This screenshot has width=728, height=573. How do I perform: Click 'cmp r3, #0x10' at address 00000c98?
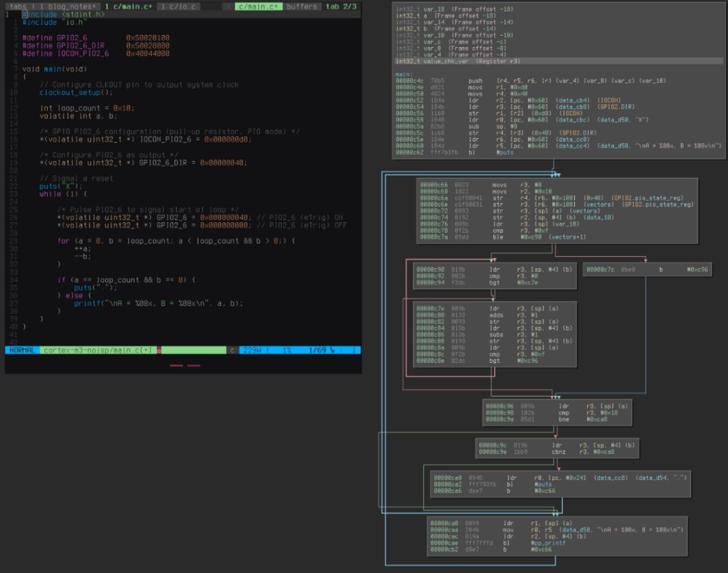(551, 413)
